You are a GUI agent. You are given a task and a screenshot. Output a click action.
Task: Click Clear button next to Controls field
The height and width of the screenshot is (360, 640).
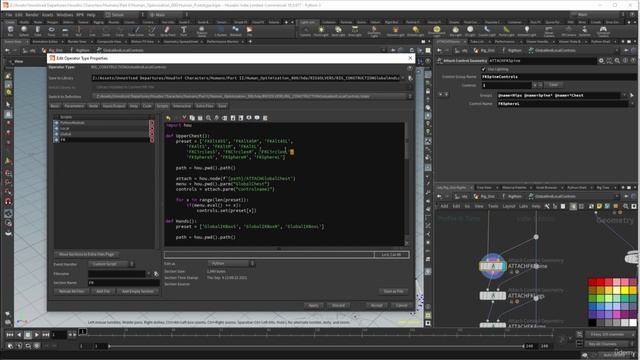point(553,85)
